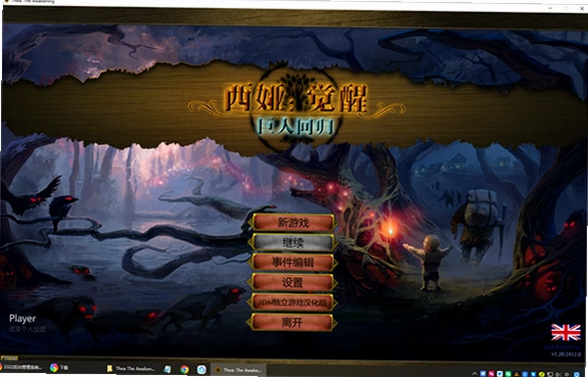
Task: Click the green WeChat-like tray icon
Action: click(x=508, y=374)
